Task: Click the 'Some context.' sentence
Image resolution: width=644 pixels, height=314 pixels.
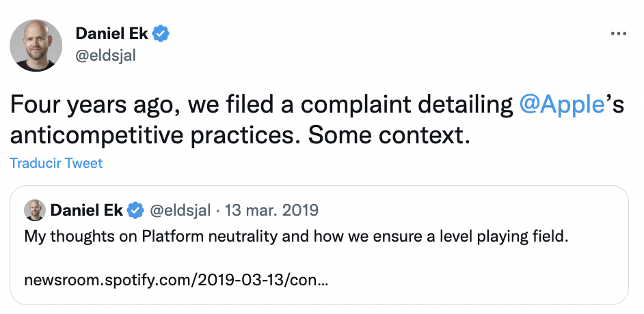Action: pyautogui.click(x=389, y=134)
